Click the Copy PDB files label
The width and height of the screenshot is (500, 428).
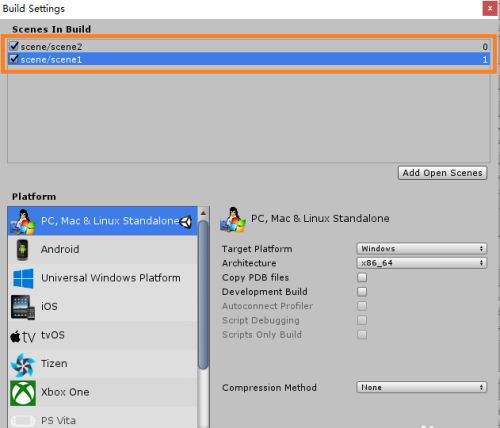[x=255, y=277]
